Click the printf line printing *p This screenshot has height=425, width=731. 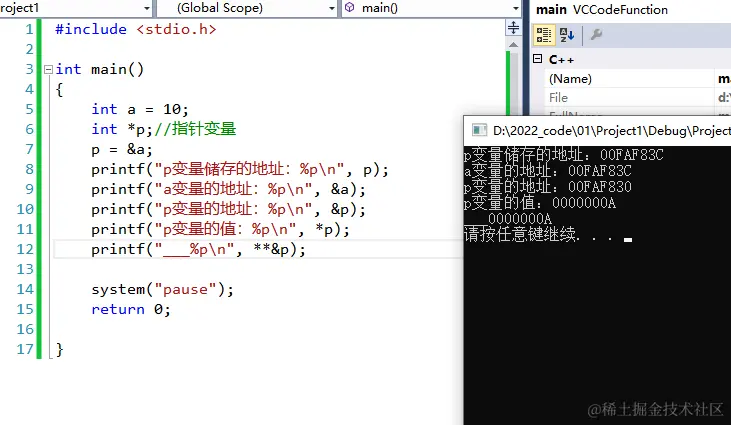[221, 229]
